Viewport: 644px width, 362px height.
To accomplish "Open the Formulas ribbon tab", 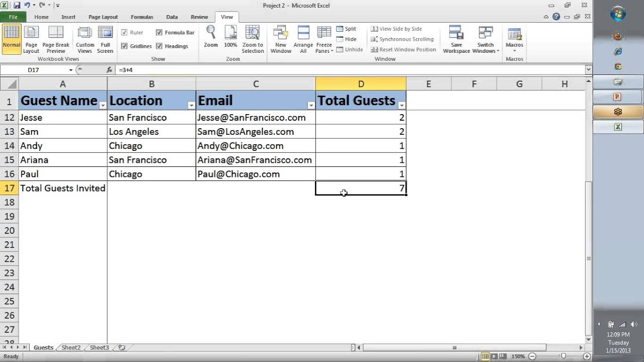I will pyautogui.click(x=142, y=17).
